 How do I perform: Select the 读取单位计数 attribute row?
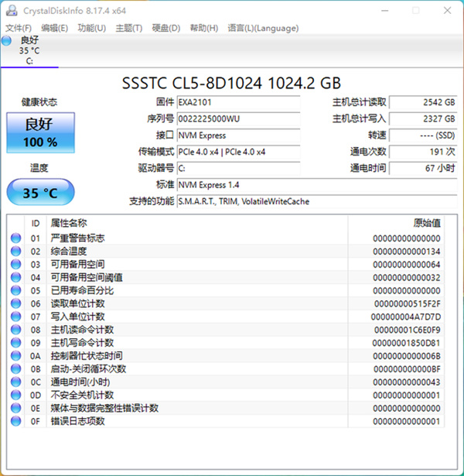226,303
